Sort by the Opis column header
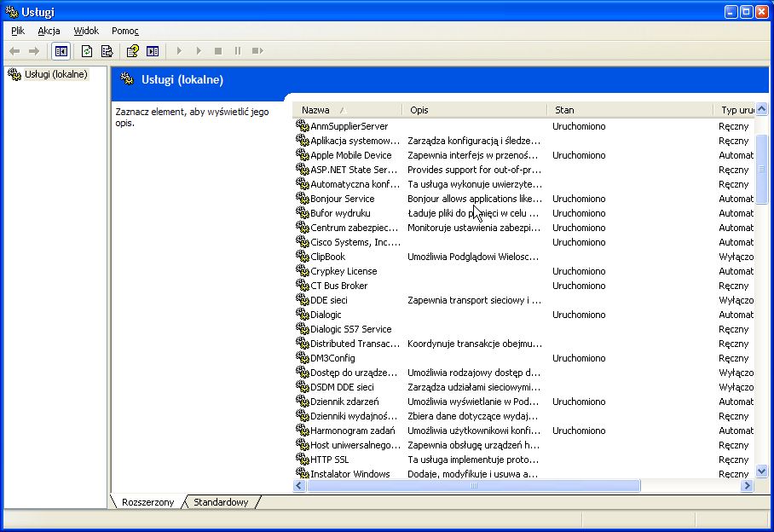This screenshot has width=774, height=532. [x=475, y=110]
